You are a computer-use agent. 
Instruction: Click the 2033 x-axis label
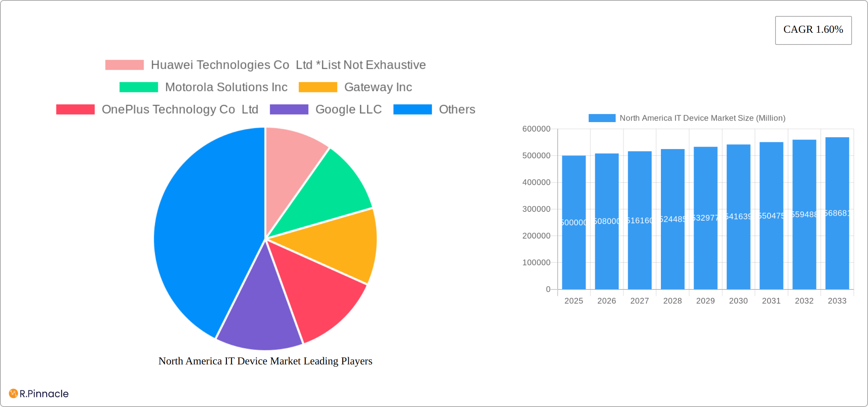(837, 301)
